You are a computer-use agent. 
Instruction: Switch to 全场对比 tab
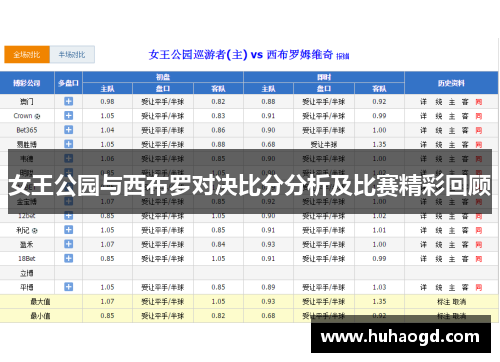(x=27, y=55)
